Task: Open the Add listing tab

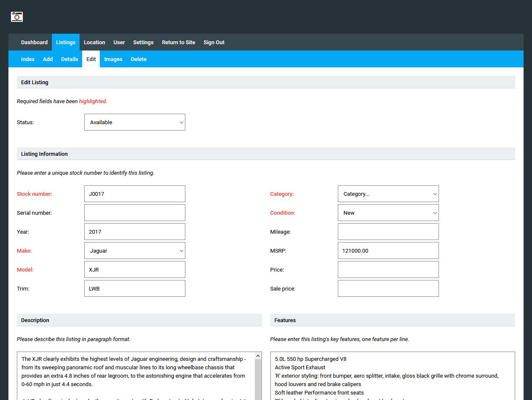Action: click(x=48, y=59)
